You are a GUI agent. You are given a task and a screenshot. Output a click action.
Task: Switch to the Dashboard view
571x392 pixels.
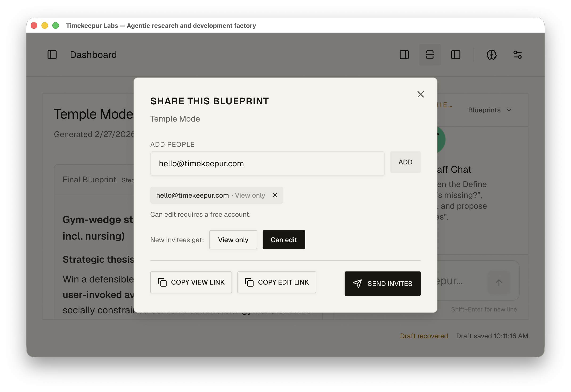pos(93,55)
